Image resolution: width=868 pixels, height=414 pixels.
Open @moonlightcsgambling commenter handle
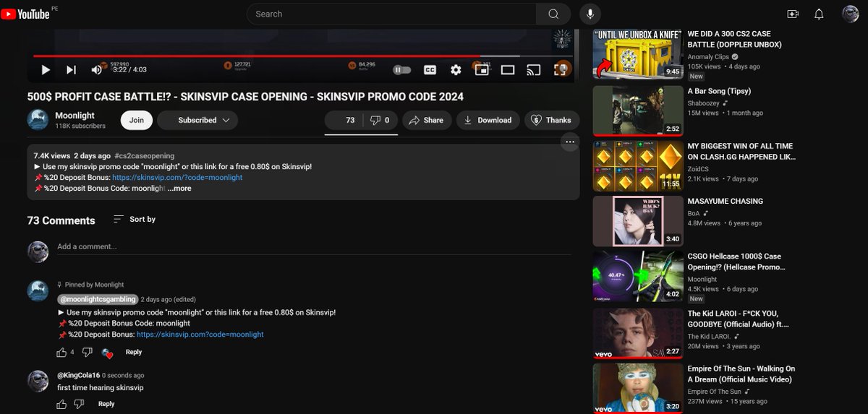(97, 299)
